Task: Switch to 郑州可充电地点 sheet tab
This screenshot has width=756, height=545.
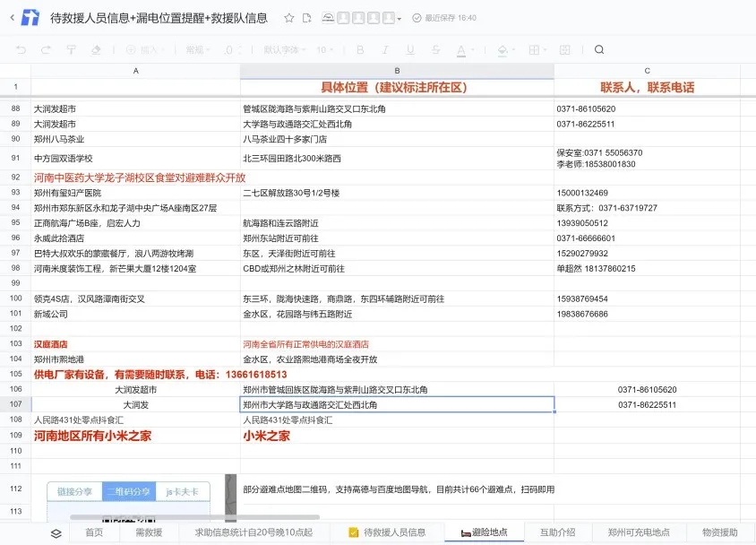Action: coord(639,532)
